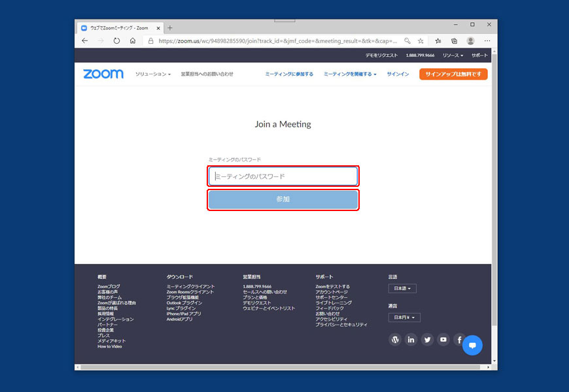Expand the リソース dropdown
569x392 pixels.
[453, 56]
